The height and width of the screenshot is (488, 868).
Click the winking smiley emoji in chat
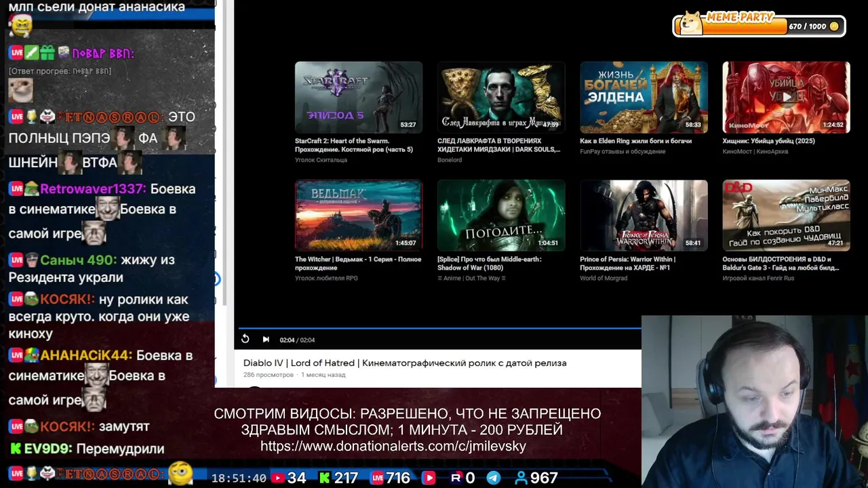click(x=180, y=473)
